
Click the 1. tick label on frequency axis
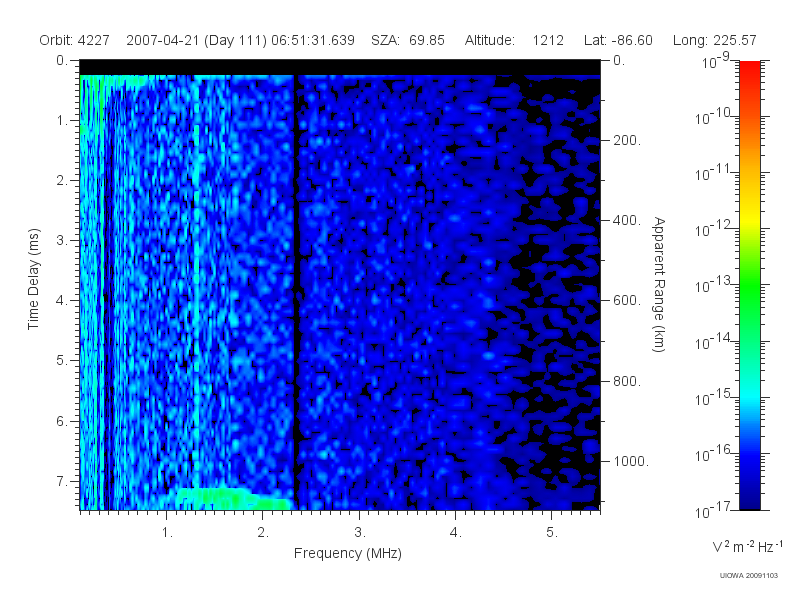click(167, 533)
